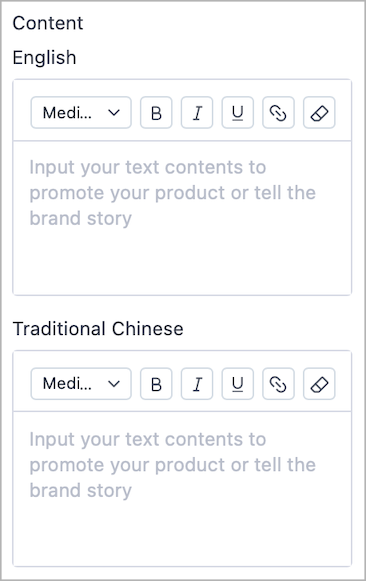Click the empty toolbar strip left of the English 'Medi...' dropdown
This screenshot has width=366, height=581.
tap(22, 113)
